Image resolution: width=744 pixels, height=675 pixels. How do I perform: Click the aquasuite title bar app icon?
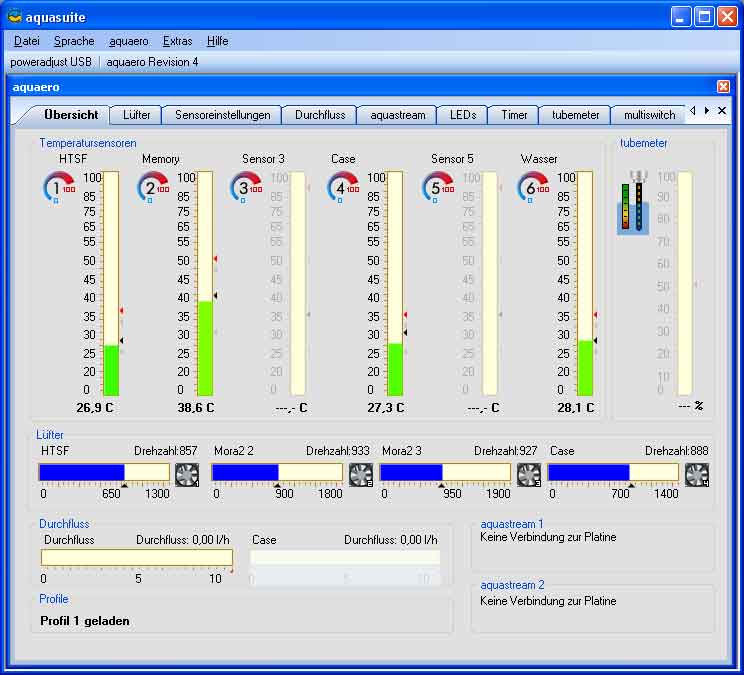click(x=15, y=17)
